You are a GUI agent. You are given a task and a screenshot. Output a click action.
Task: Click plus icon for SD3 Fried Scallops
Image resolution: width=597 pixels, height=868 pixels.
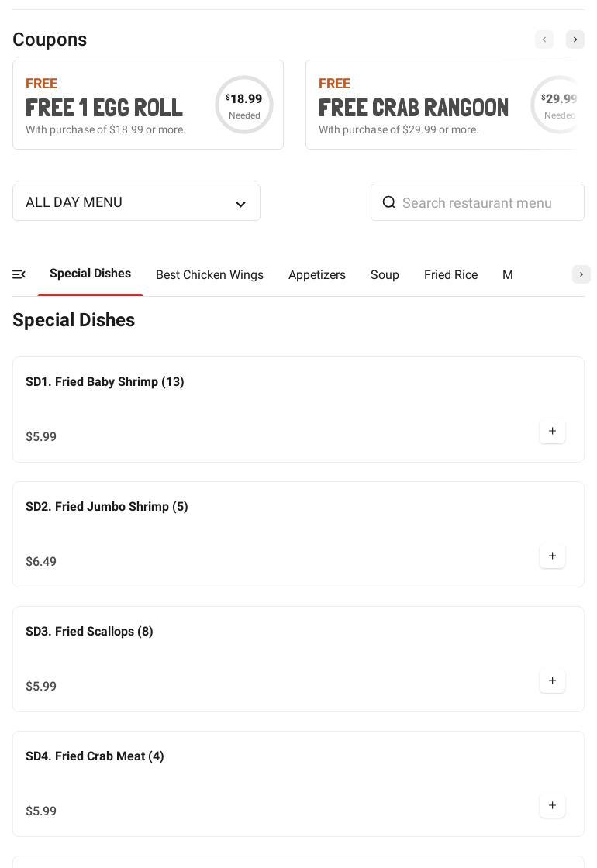point(552,681)
